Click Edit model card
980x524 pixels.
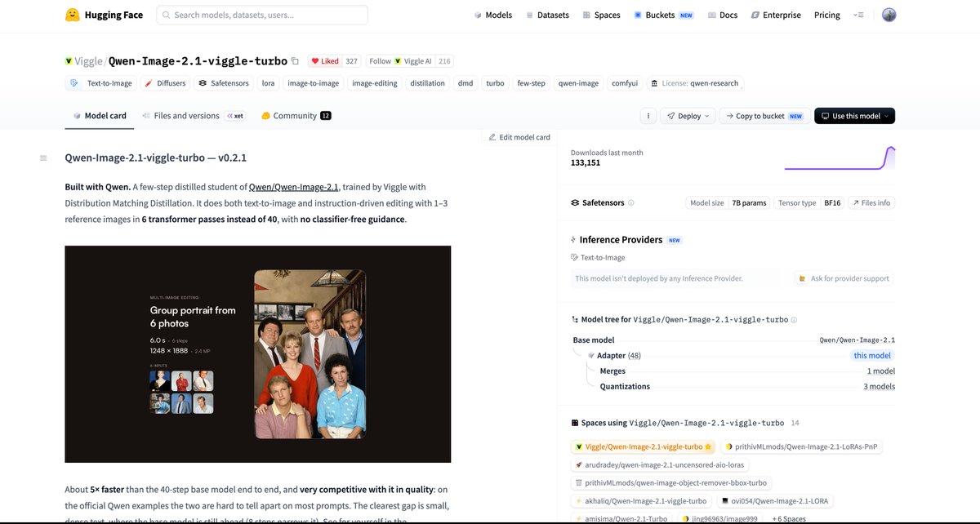(519, 137)
